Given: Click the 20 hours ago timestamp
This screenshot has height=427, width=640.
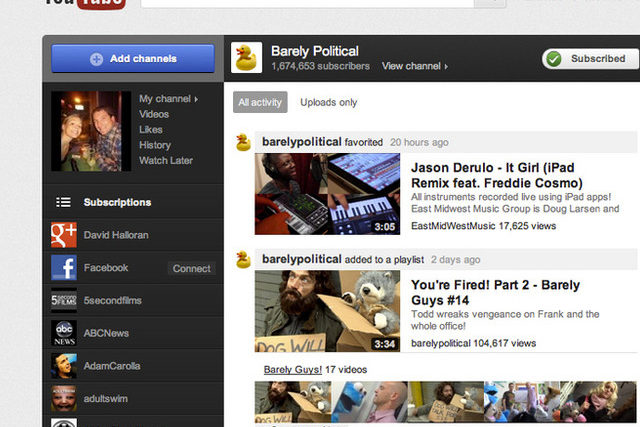Looking at the screenshot, I should (419, 142).
